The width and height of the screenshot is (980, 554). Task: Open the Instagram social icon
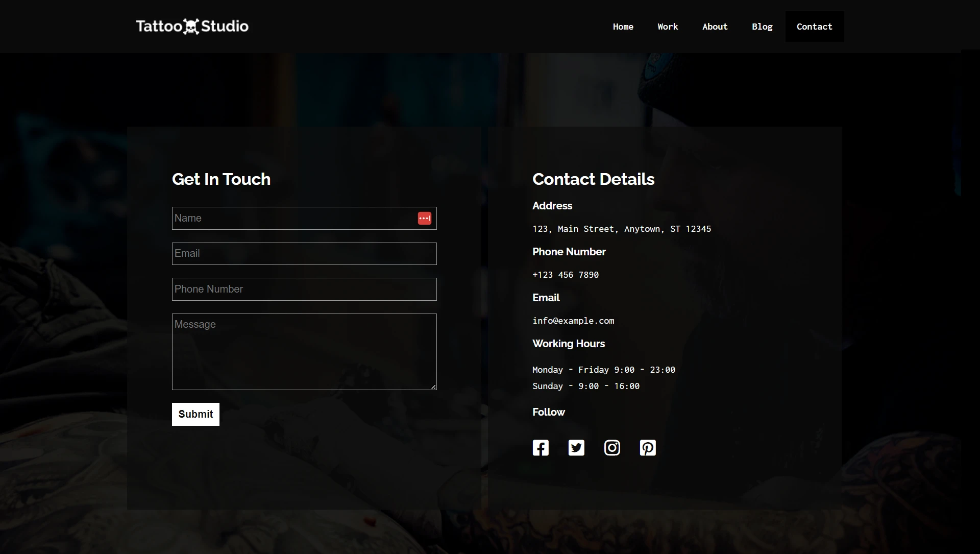click(x=612, y=448)
